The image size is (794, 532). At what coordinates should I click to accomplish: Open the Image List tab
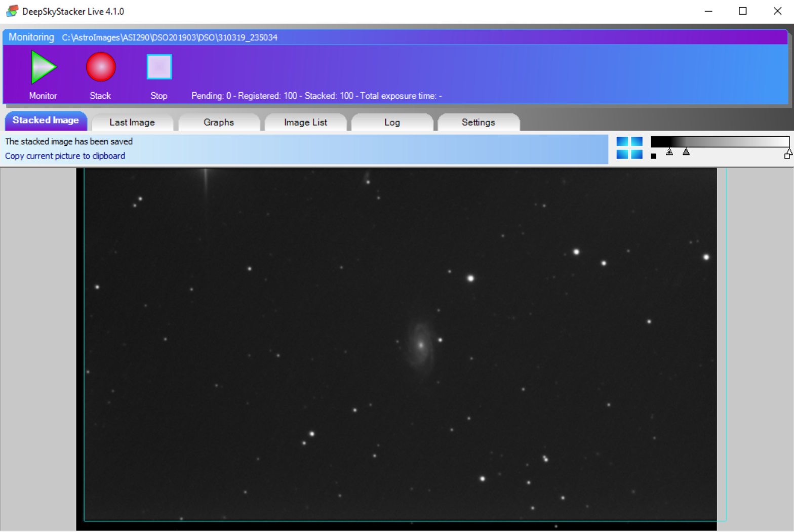point(305,122)
